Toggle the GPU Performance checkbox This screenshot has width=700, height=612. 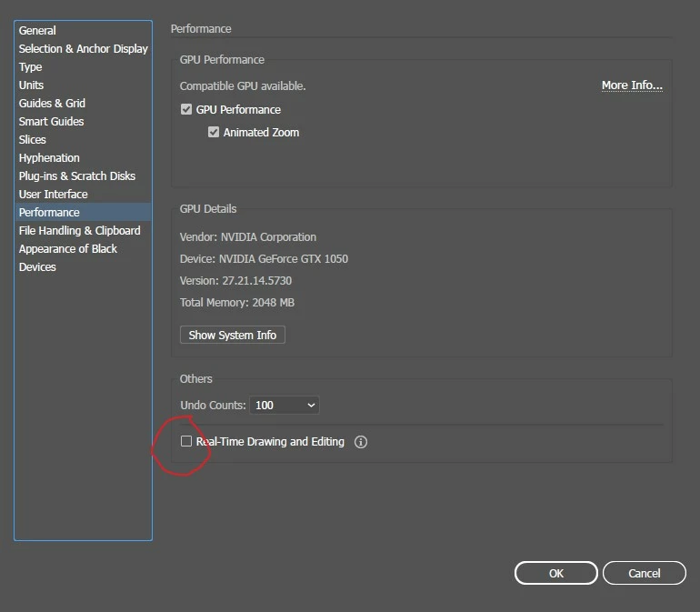[186, 109]
